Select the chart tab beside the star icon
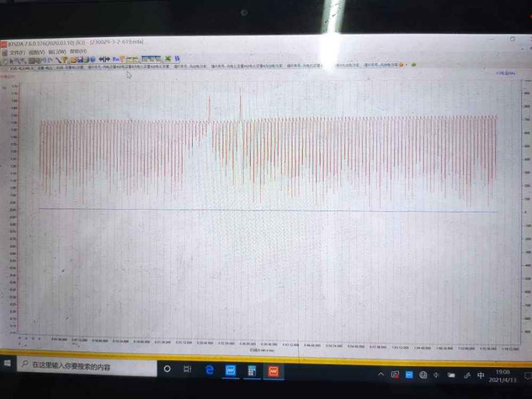 coord(381,65)
